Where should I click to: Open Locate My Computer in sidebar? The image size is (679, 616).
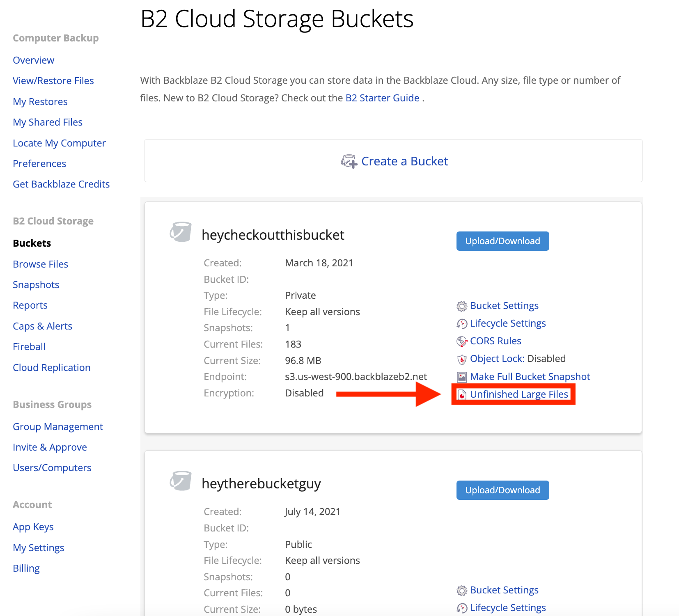[59, 143]
